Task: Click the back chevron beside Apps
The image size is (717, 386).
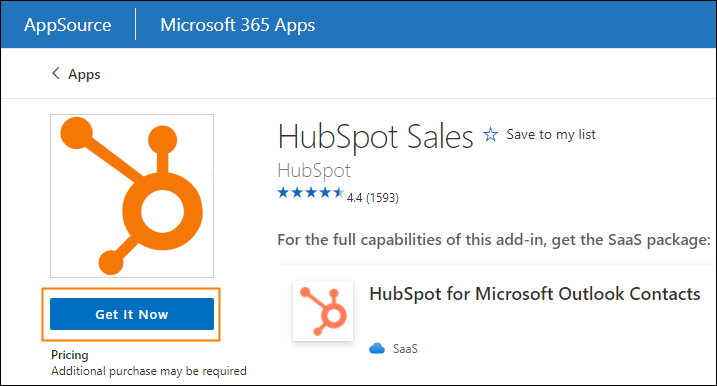Action: coord(56,73)
